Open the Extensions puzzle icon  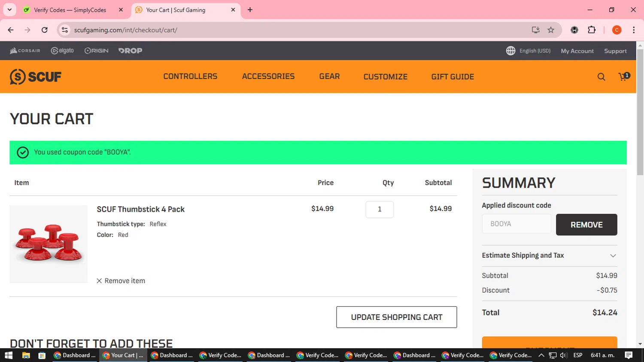(592, 30)
